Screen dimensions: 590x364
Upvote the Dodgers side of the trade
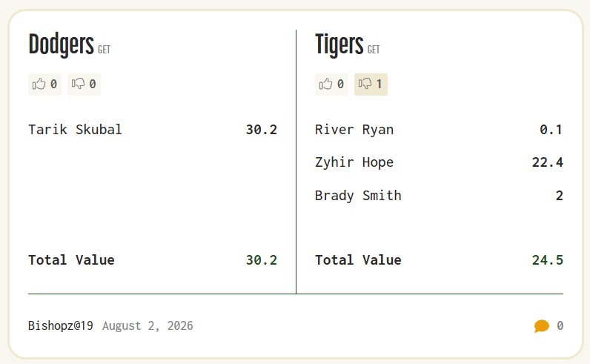(x=44, y=84)
